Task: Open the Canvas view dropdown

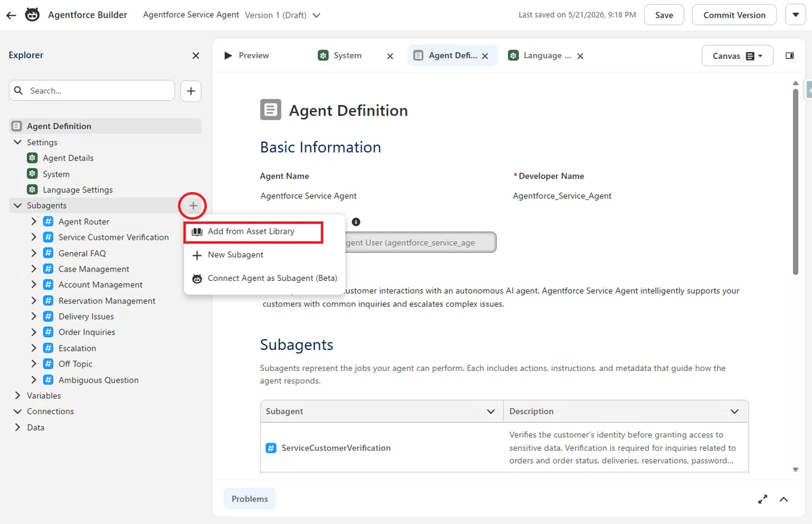Action: [x=737, y=56]
